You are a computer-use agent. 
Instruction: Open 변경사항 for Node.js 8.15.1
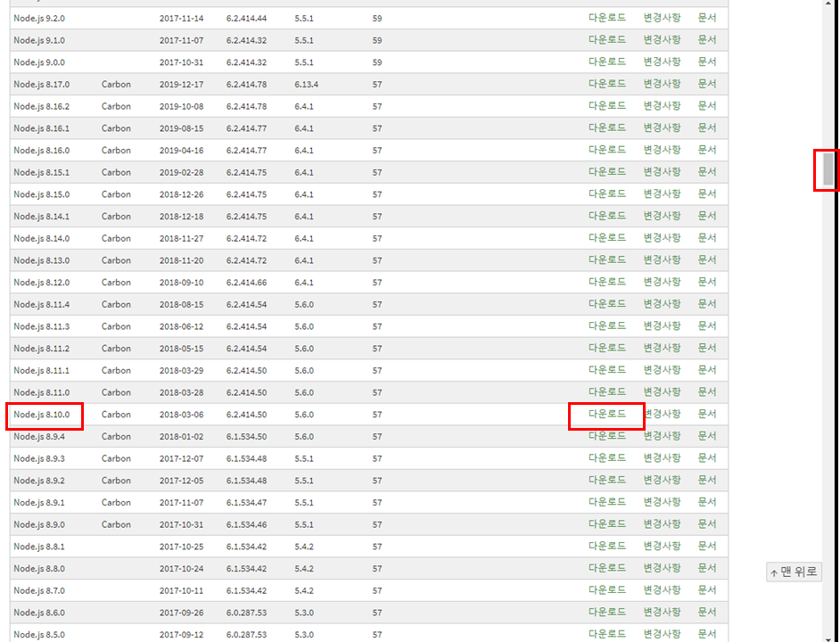[663, 171]
